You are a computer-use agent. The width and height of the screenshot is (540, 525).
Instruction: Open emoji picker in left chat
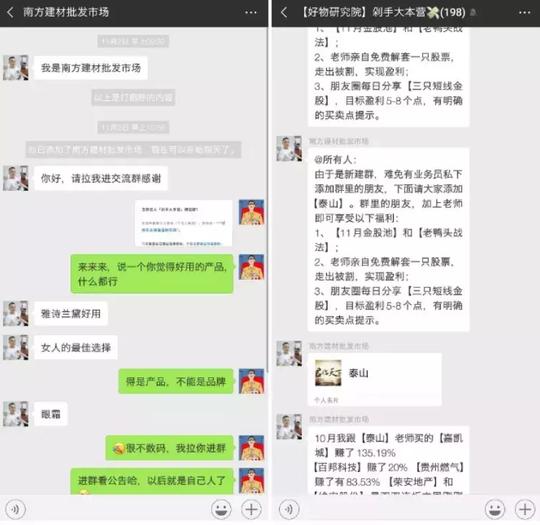pyautogui.click(x=221, y=509)
